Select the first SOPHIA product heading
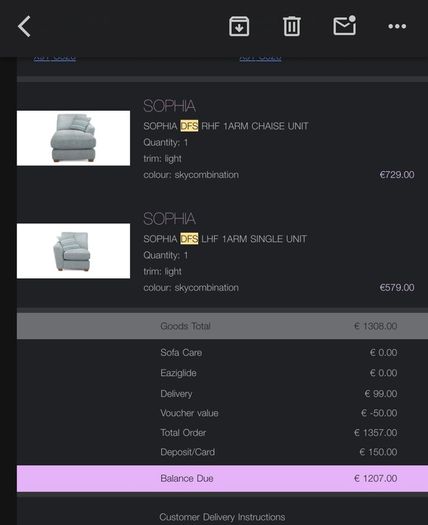The height and width of the screenshot is (525, 428). tap(169, 106)
